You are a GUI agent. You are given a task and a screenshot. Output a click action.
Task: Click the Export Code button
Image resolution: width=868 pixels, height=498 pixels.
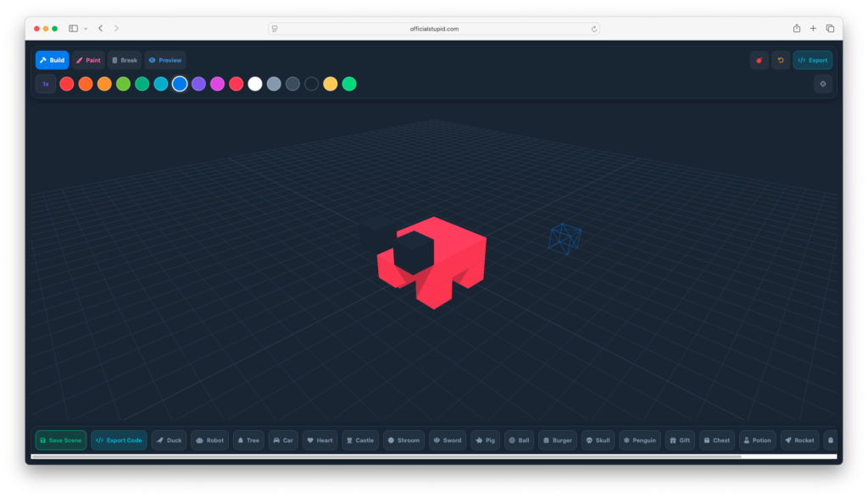(119, 440)
